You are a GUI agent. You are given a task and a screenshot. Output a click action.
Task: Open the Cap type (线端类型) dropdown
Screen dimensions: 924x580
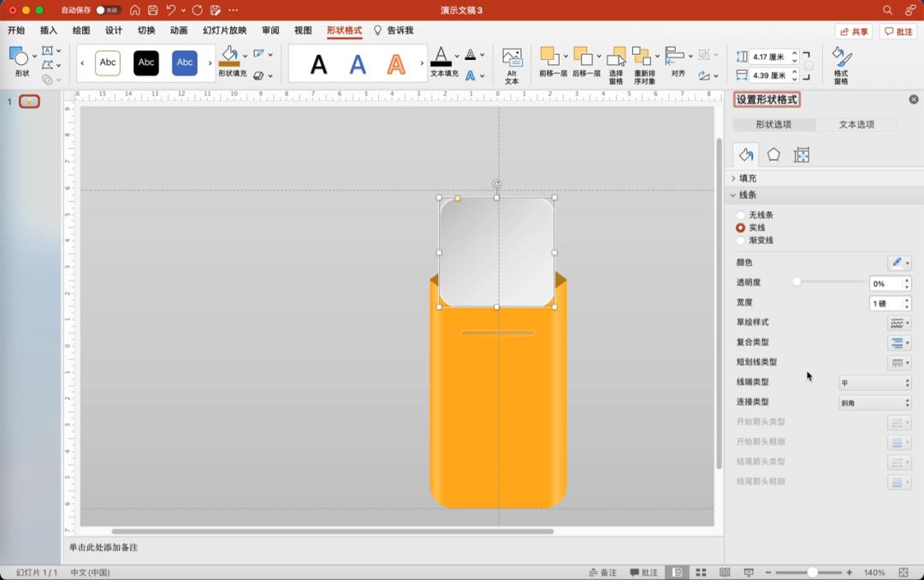click(874, 382)
